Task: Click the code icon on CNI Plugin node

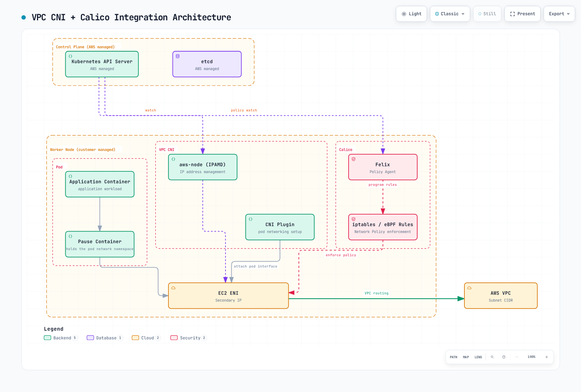Action: pos(251,219)
